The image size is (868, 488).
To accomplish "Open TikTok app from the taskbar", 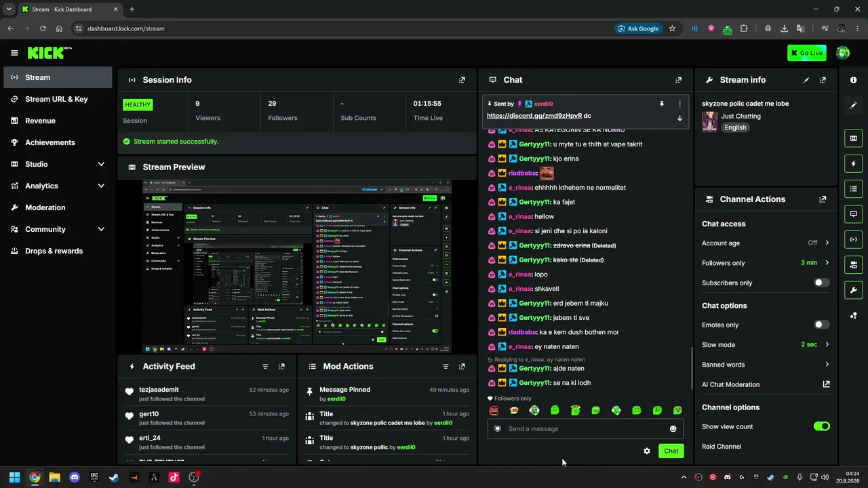I will 174,477.
